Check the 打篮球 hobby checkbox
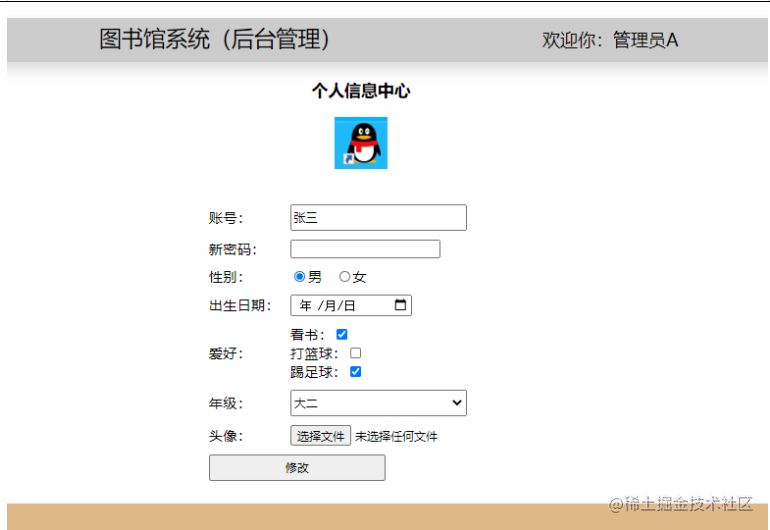This screenshot has width=770, height=530. 356,353
